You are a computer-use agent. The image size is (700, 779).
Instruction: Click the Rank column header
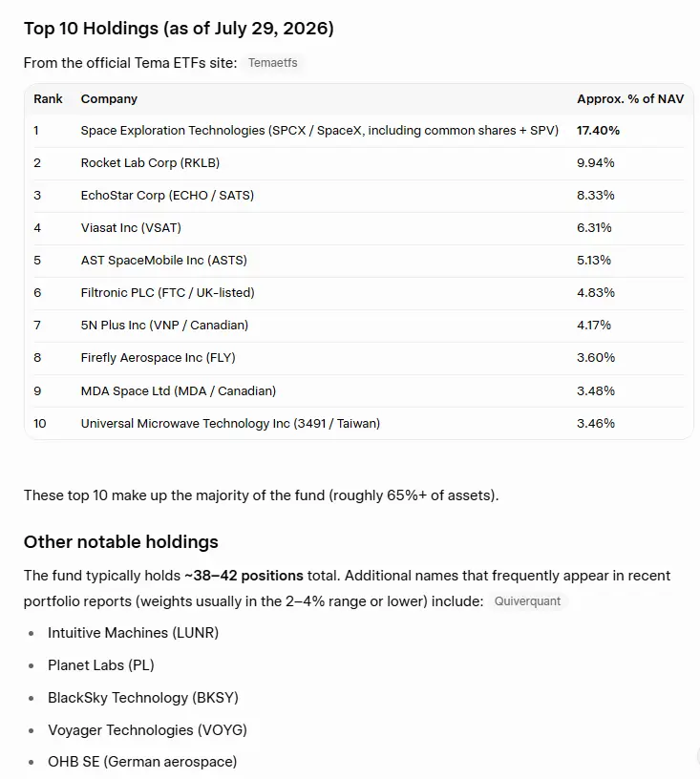tap(48, 99)
